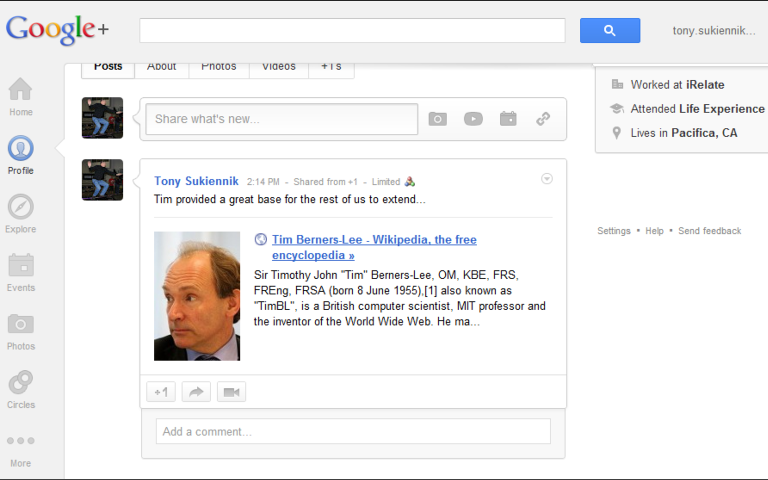Open the Settings link
This screenshot has height=480, width=768.
(x=614, y=231)
